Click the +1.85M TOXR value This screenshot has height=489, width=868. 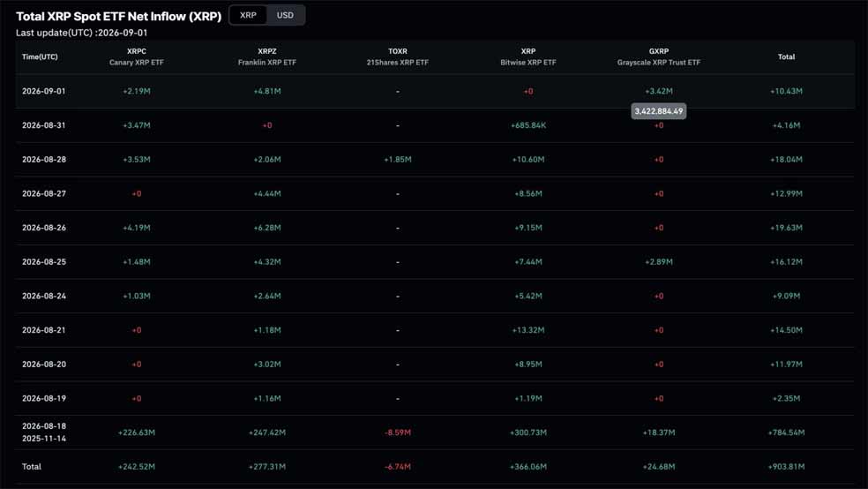click(x=398, y=160)
